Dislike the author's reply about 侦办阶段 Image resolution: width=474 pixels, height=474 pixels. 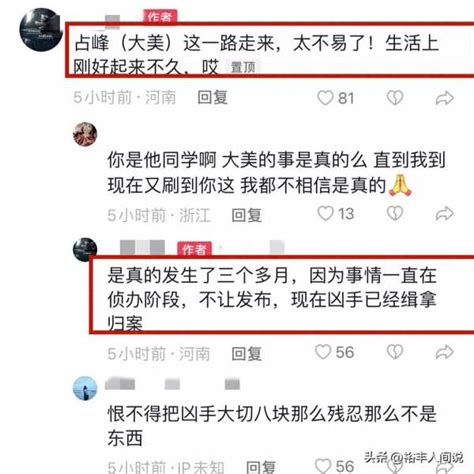pos(395,352)
